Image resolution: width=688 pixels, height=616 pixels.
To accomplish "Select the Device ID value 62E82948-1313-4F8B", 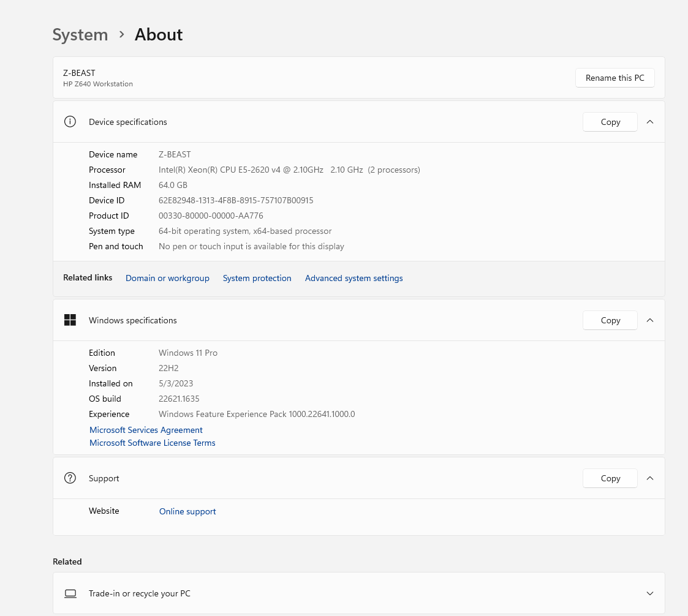I will [236, 200].
